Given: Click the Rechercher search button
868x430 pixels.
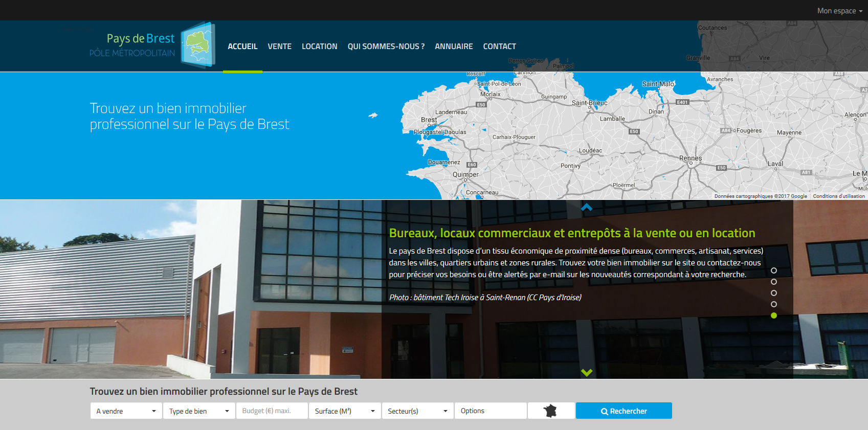Looking at the screenshot, I should coord(624,411).
